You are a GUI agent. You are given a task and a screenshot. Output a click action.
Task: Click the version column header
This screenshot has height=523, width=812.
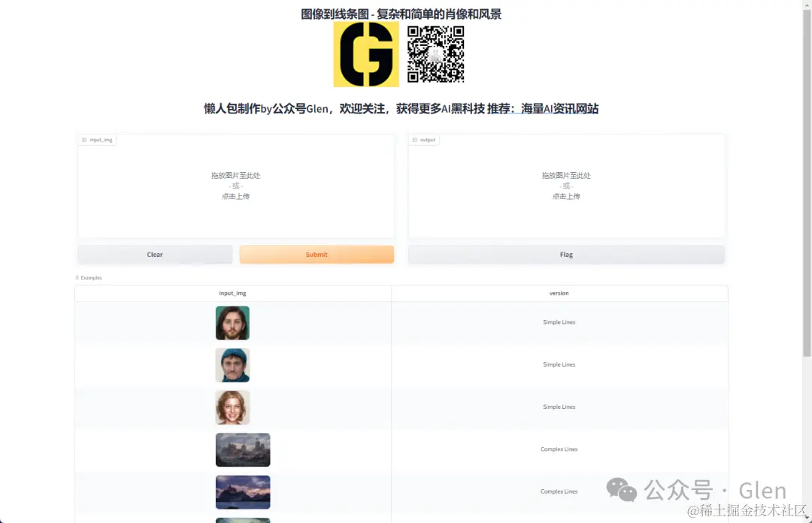[559, 293]
